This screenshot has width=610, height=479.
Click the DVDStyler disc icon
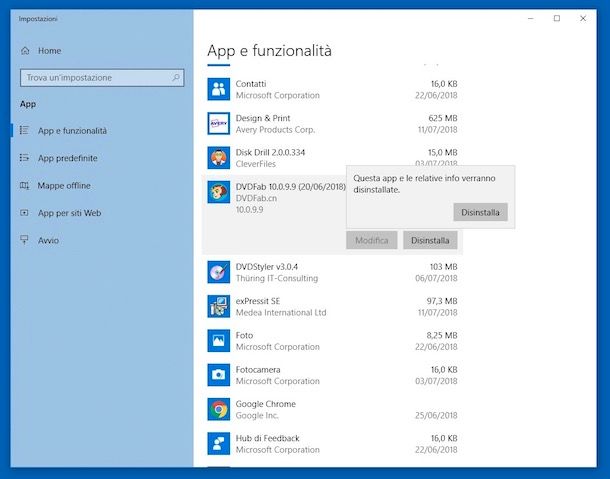click(x=219, y=272)
